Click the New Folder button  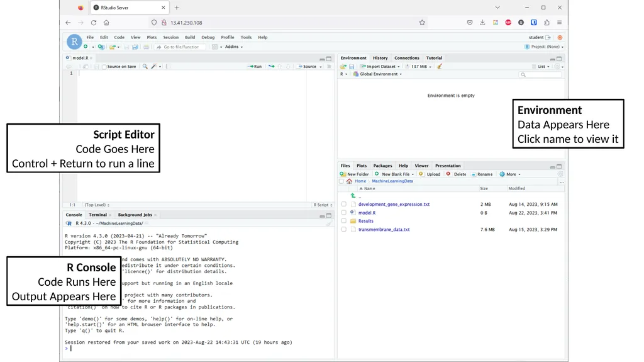(x=354, y=174)
